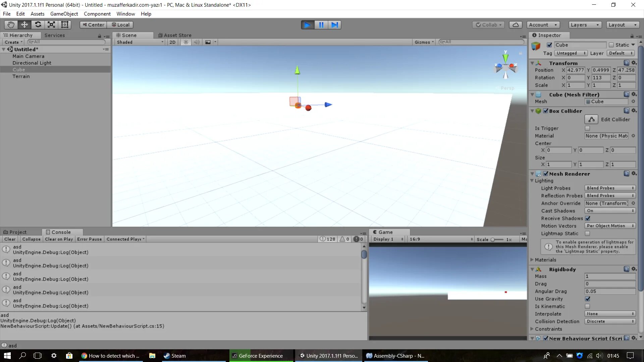Screen dimensions: 644x362
Task: Toggle scene audio speaker icon
Action: coord(197,42)
